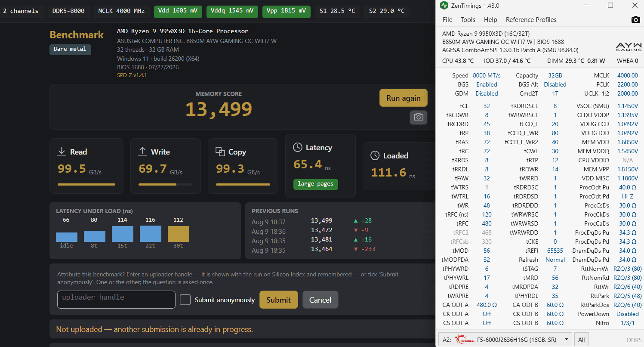This screenshot has width=644, height=347.
Task: Click the 8t latency bar in chart
Action: pyautogui.click(x=95, y=236)
